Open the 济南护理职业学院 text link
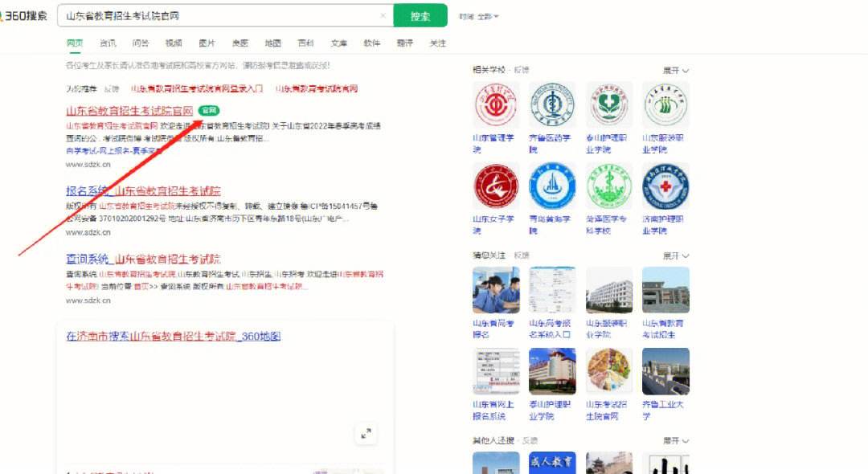This screenshot has height=474, width=868. tap(662, 225)
